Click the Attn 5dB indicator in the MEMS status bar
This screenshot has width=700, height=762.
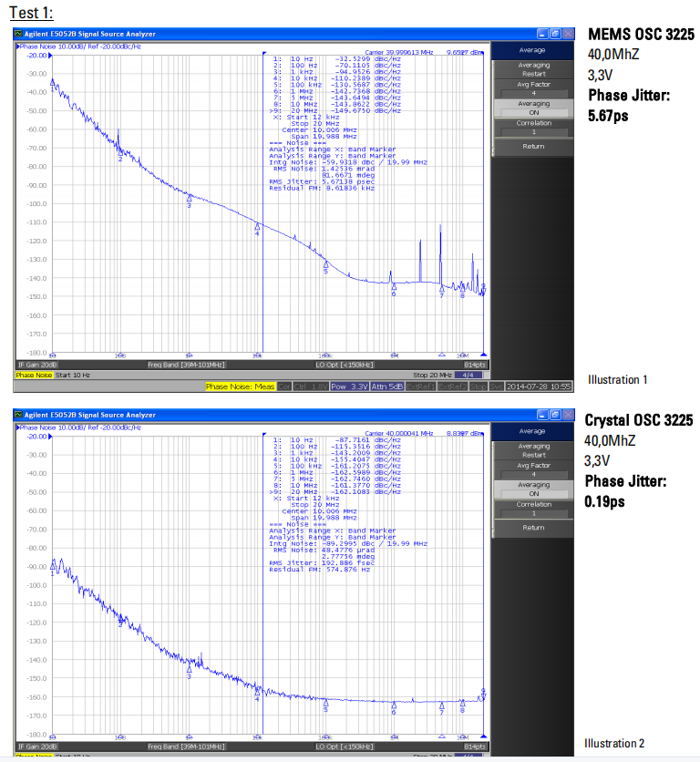(x=387, y=386)
